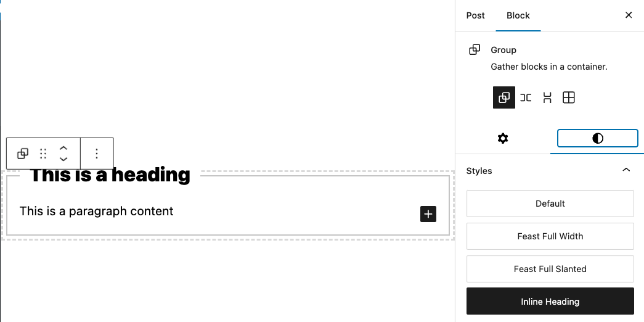Screen dimensions: 644x322
Task: Open the block options three-dot menu
Action: point(97,154)
